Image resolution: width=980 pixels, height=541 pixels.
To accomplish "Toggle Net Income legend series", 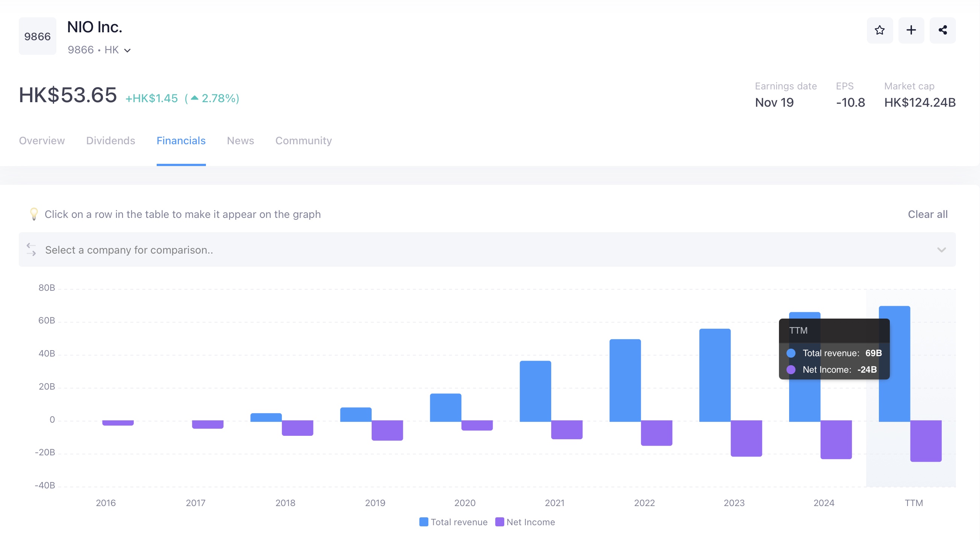I will tap(530, 522).
